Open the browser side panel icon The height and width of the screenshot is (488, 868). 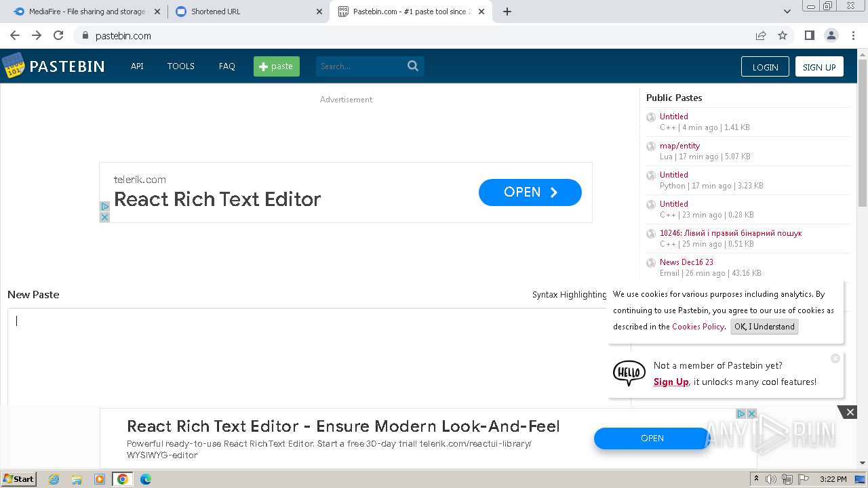coord(809,35)
